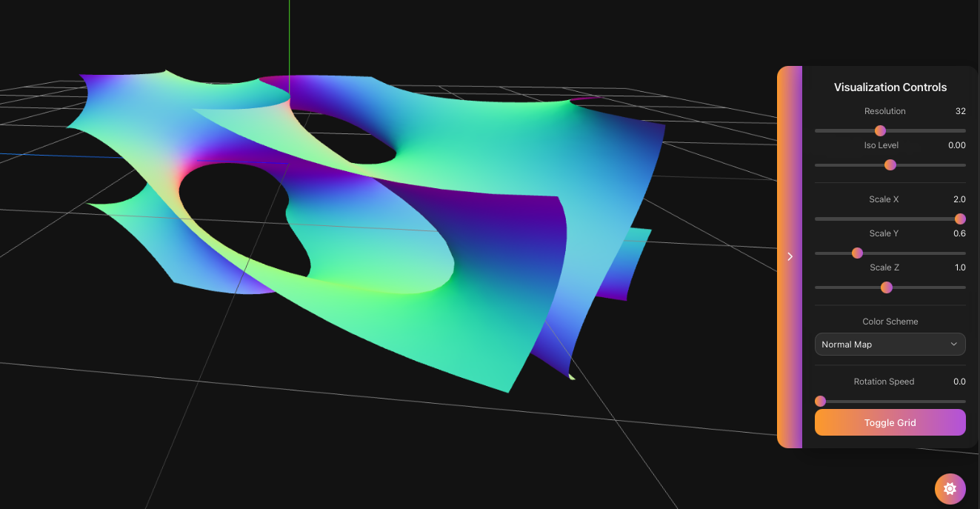The width and height of the screenshot is (980, 509).
Task: Click the Scale Z slider handle
Action: click(886, 287)
